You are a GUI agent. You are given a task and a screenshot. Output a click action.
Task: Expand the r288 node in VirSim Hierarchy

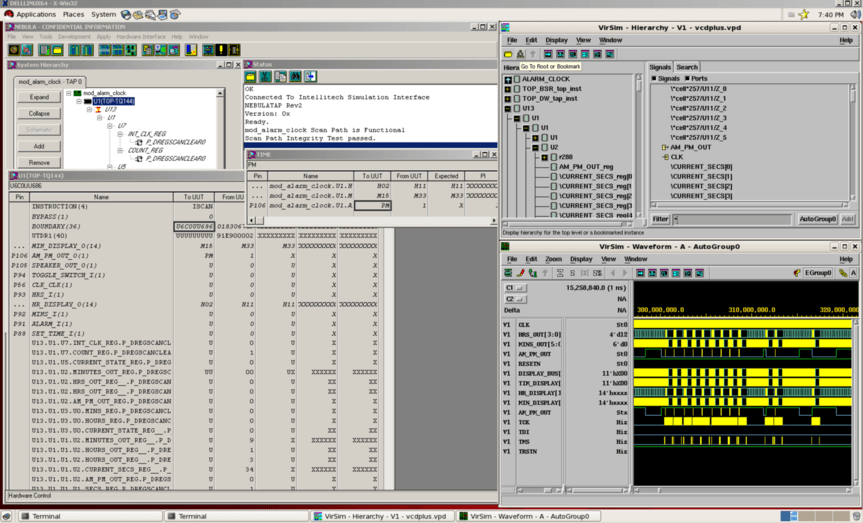544,157
